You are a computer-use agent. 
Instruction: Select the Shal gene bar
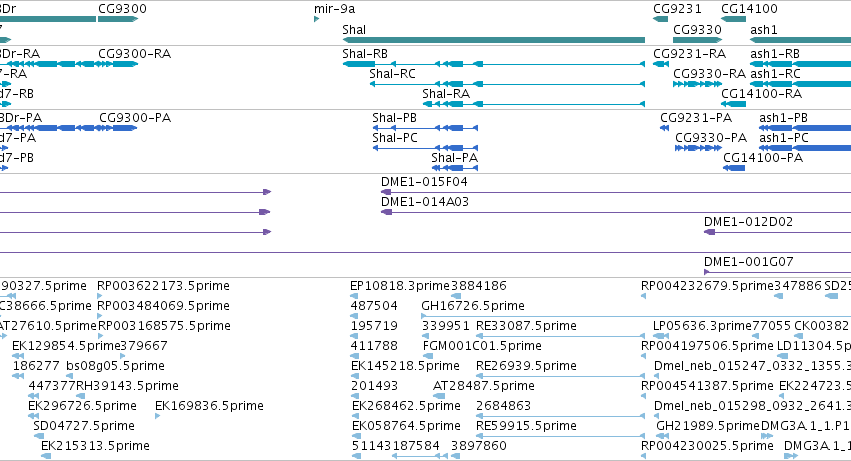click(x=493, y=40)
